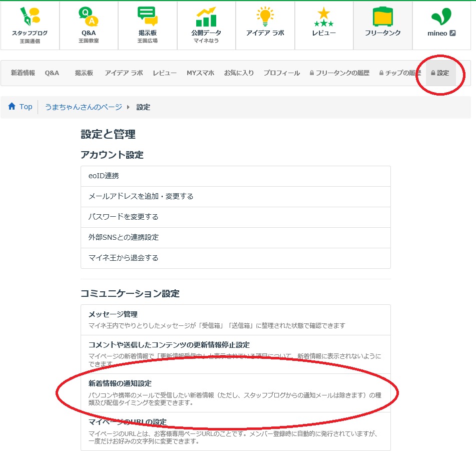Open the レビュー star icon
Screen dimensions: 476x451
point(324,17)
